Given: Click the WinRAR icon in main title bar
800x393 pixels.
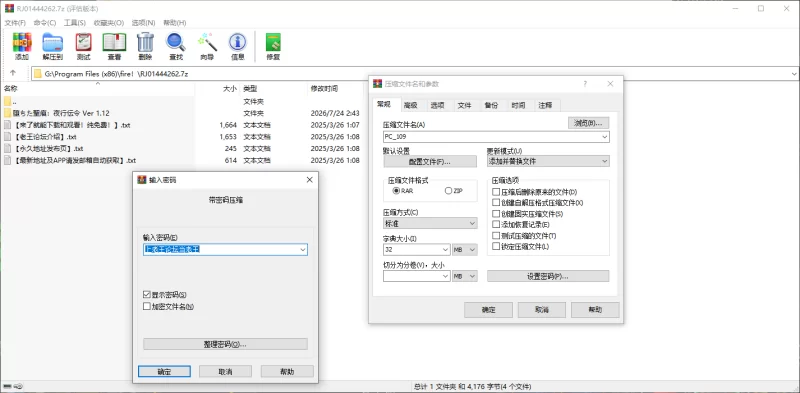Looking at the screenshot, I should [x=8, y=9].
